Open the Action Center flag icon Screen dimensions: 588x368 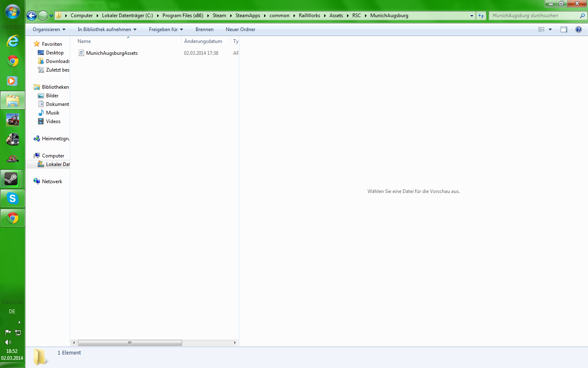pyautogui.click(x=8, y=332)
